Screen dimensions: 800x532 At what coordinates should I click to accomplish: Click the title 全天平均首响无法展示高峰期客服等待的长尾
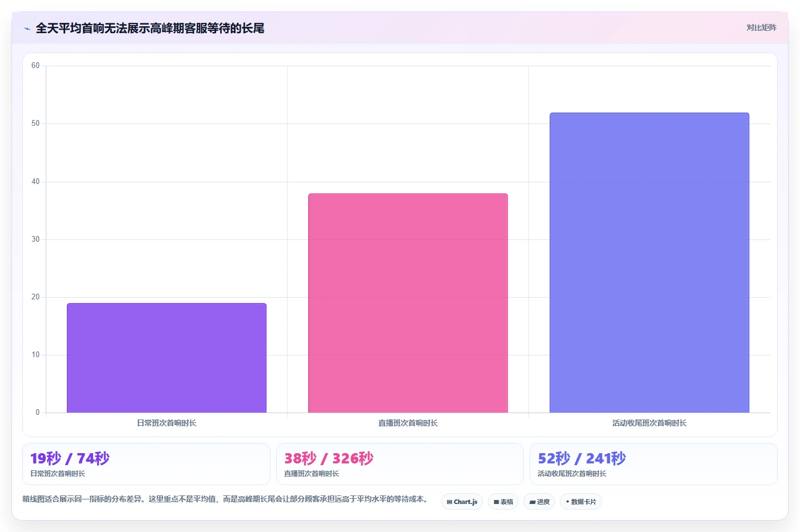(x=150, y=29)
